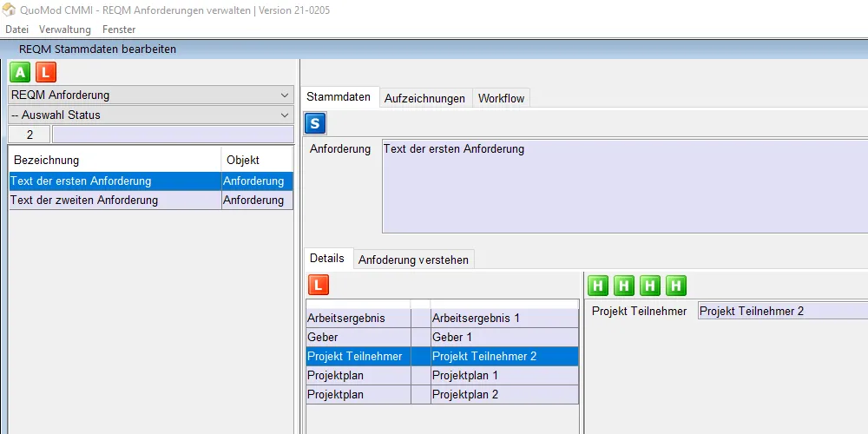The height and width of the screenshot is (434, 868).
Task: Click the red L icon under Details tab
Action: pyautogui.click(x=319, y=284)
